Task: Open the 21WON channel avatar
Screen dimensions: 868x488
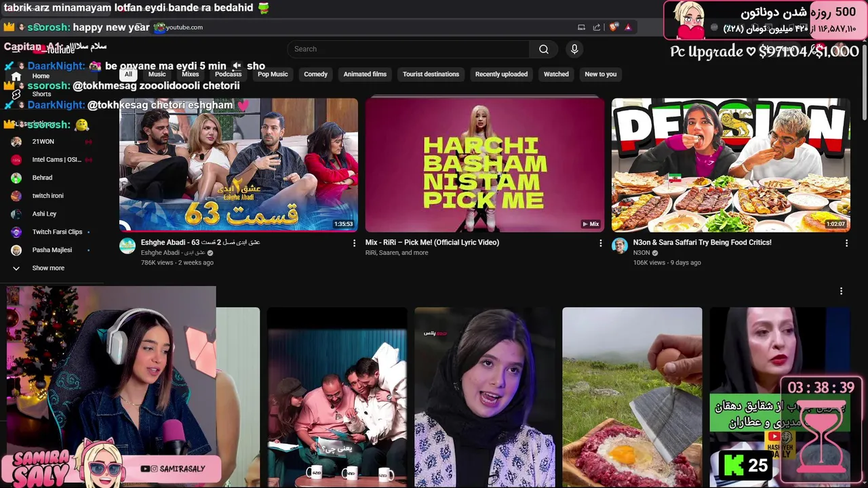Action: pos(16,142)
